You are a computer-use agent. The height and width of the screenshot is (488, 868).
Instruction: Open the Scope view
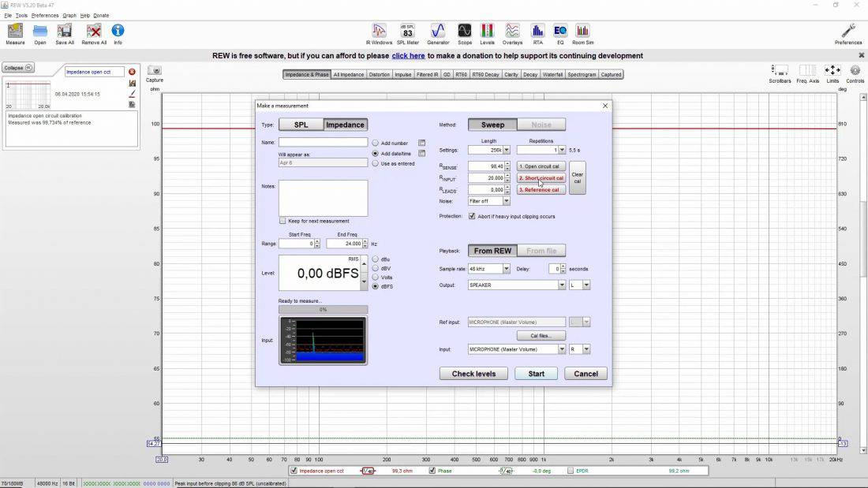pyautogui.click(x=465, y=33)
